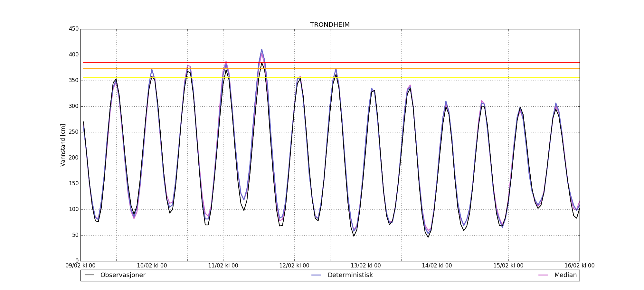Click the 350 y-axis tick label
The height and width of the screenshot is (290, 644).
pos(74,81)
